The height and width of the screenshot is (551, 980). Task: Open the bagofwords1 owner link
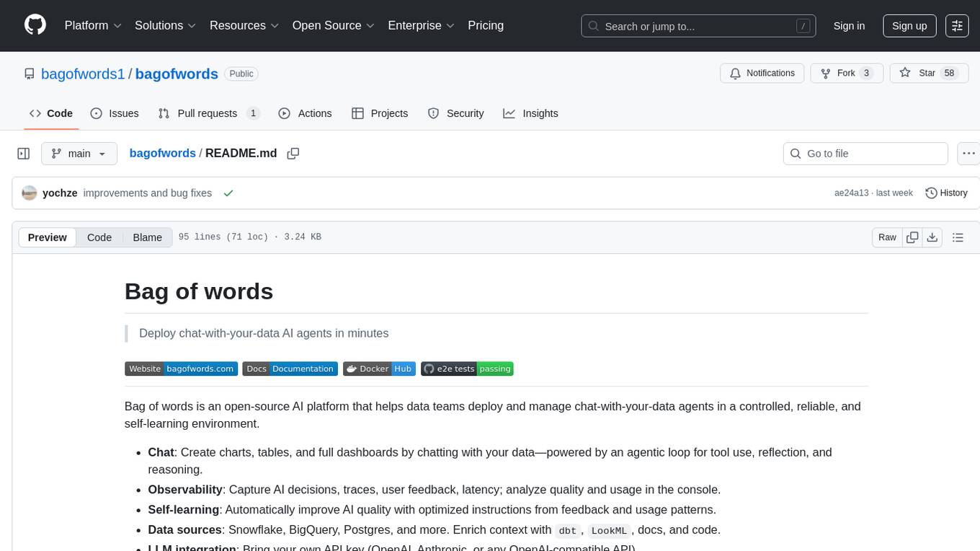tap(83, 74)
